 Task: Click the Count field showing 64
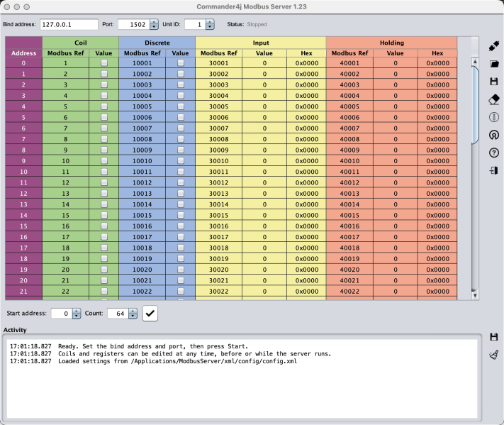click(118, 314)
